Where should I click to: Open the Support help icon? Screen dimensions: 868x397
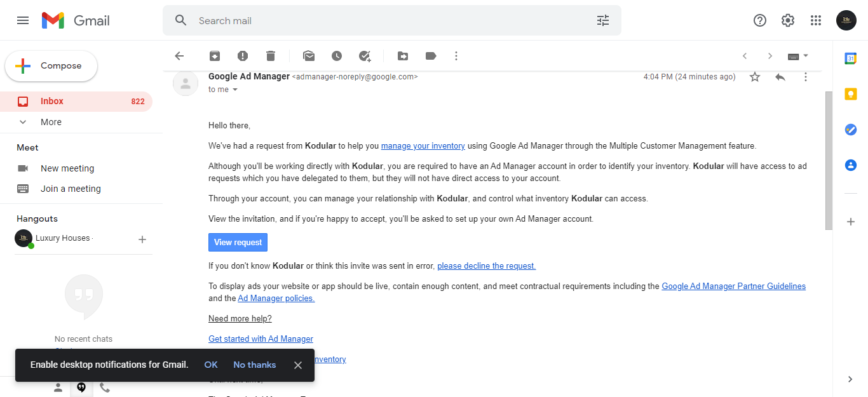point(760,20)
